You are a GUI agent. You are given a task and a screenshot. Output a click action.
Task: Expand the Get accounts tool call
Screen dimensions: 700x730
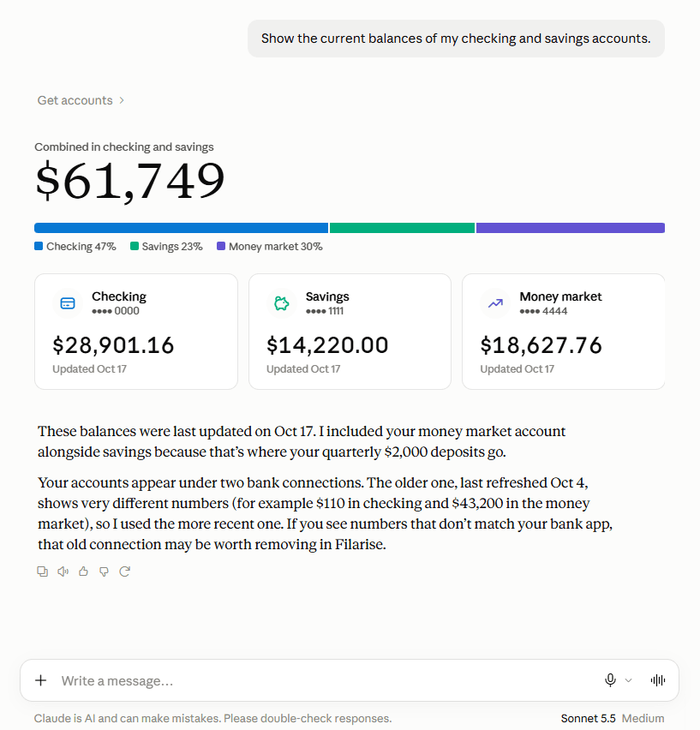81,100
